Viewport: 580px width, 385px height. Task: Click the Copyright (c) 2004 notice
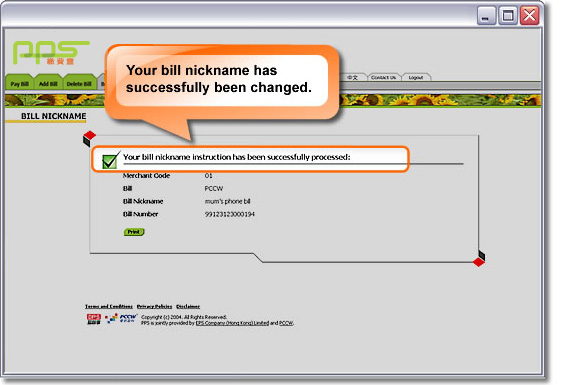(x=184, y=317)
